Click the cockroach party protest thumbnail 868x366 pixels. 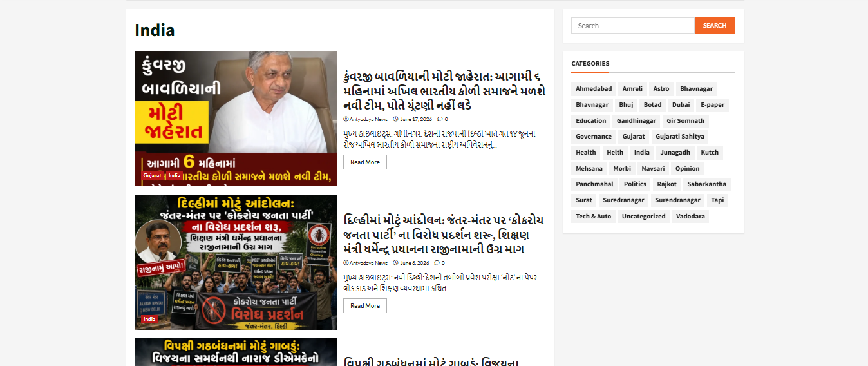tap(236, 262)
